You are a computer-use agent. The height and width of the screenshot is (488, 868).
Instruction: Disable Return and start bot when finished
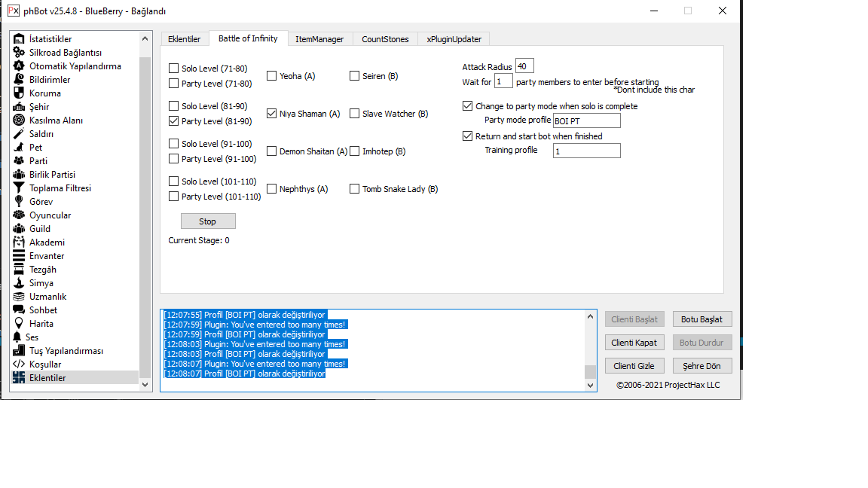pyautogui.click(x=468, y=136)
